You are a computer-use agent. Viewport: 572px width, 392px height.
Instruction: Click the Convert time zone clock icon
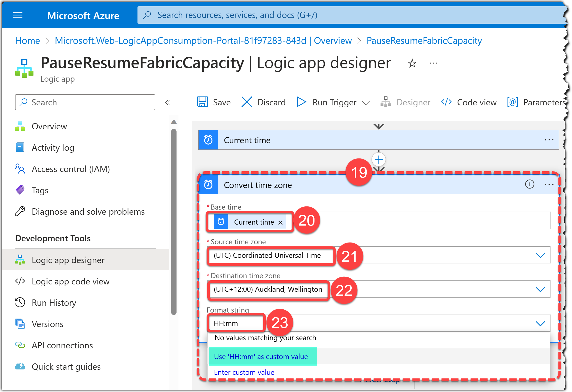tap(209, 185)
